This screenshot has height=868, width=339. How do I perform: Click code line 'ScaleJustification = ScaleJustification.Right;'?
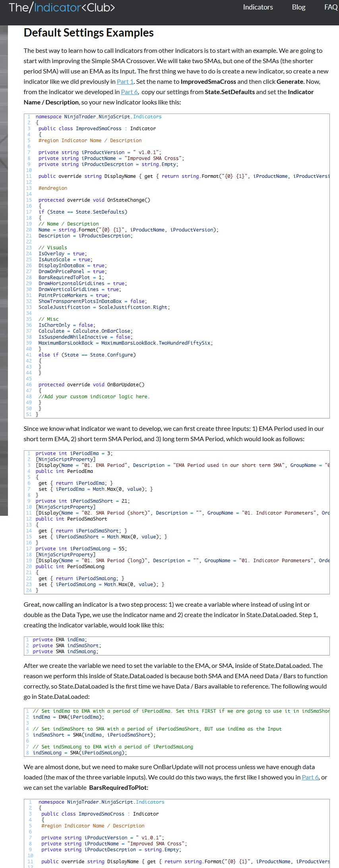point(104,307)
